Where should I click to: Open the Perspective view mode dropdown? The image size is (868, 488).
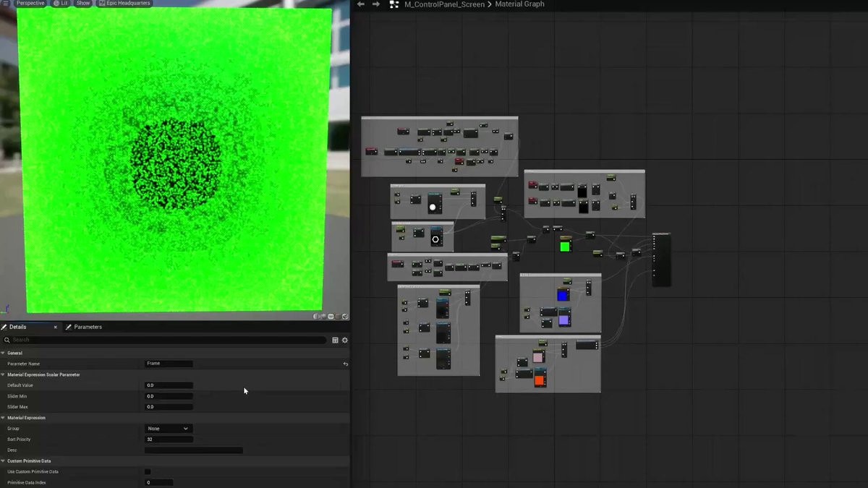(29, 3)
